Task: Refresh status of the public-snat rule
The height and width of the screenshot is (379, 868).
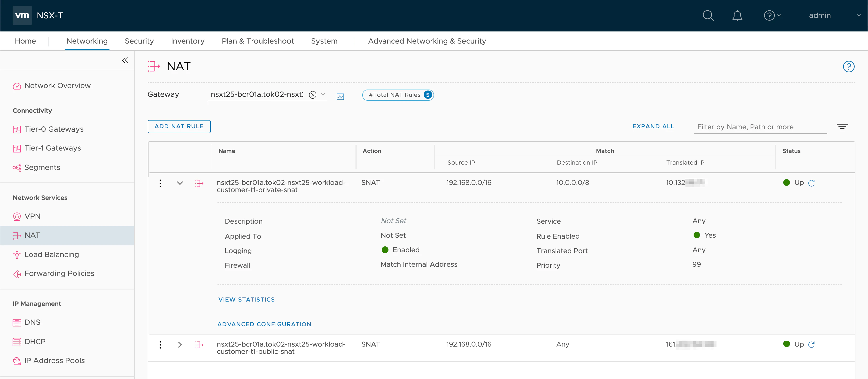Action: point(811,344)
